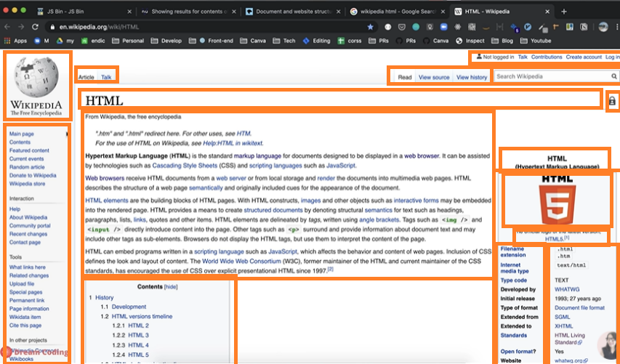Select the Talk tab beside Article
Screen dimensions: 620x364
106,77
